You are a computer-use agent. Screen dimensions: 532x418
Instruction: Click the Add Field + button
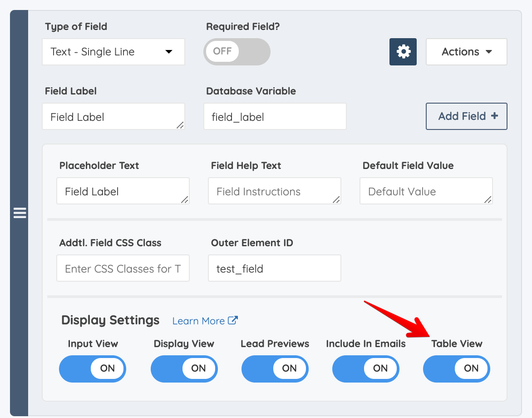(x=466, y=116)
